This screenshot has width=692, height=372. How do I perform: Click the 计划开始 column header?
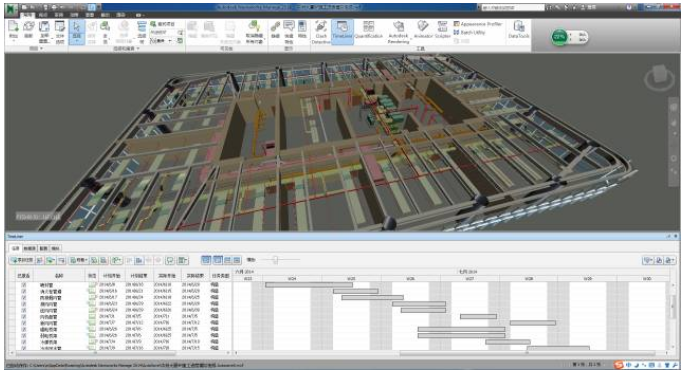[111, 276]
